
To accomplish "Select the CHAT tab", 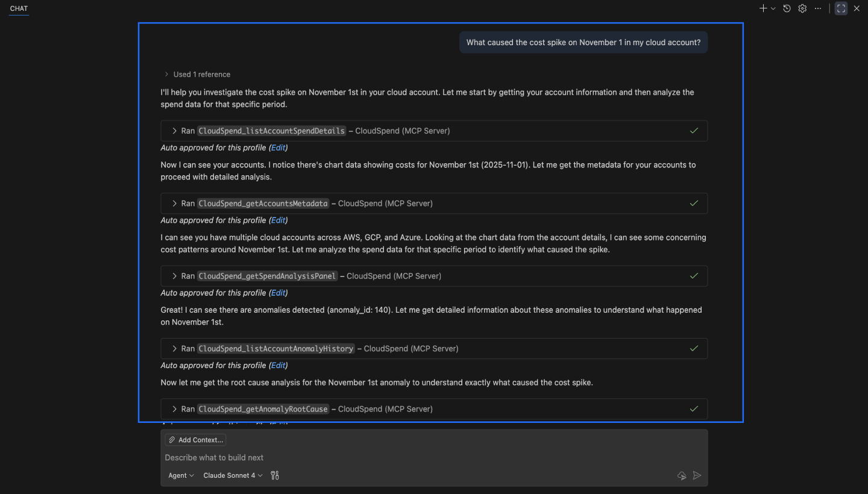I will (x=19, y=8).
